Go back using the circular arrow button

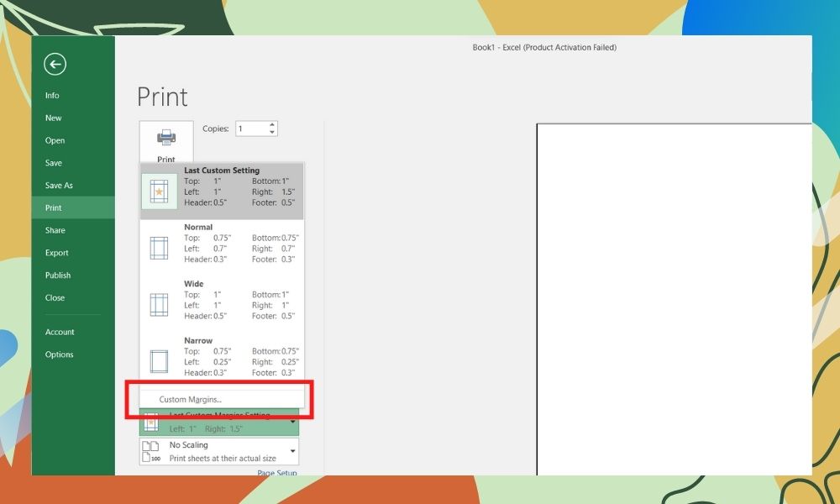point(55,65)
